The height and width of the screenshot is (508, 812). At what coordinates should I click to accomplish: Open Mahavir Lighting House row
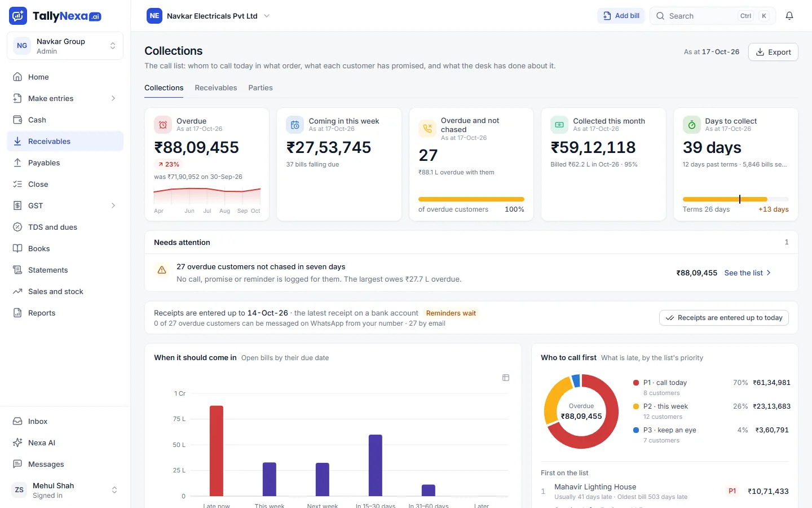pyautogui.click(x=665, y=492)
